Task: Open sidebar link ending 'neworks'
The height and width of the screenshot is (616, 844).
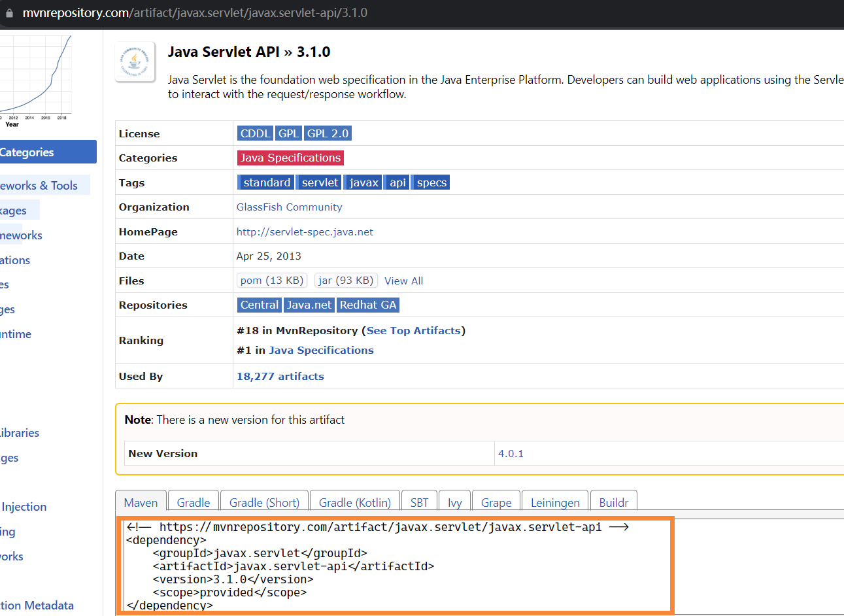Action: pyautogui.click(x=21, y=235)
